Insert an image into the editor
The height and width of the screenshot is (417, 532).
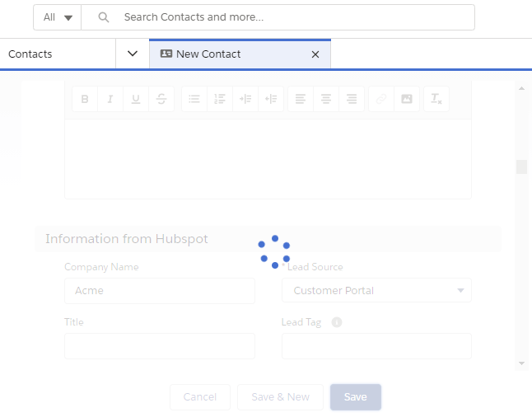(x=406, y=99)
